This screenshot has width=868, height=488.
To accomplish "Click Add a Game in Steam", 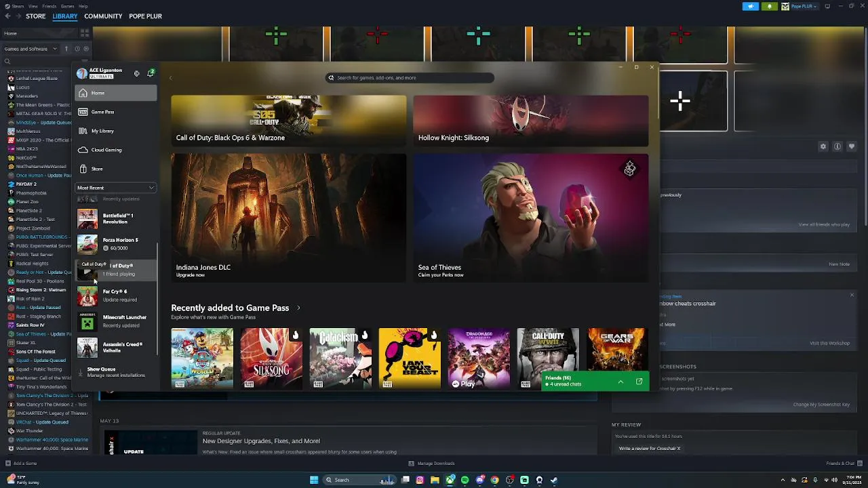I will click(x=21, y=464).
